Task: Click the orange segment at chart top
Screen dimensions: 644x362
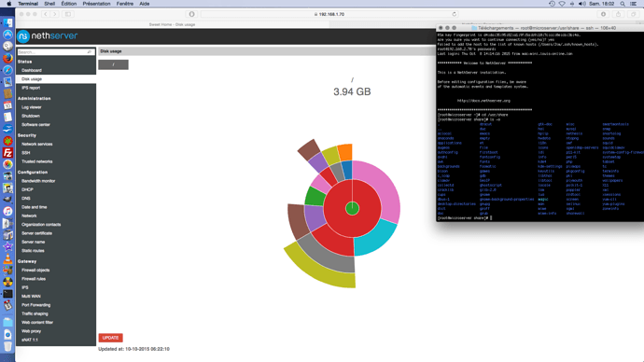Action: click(x=345, y=153)
